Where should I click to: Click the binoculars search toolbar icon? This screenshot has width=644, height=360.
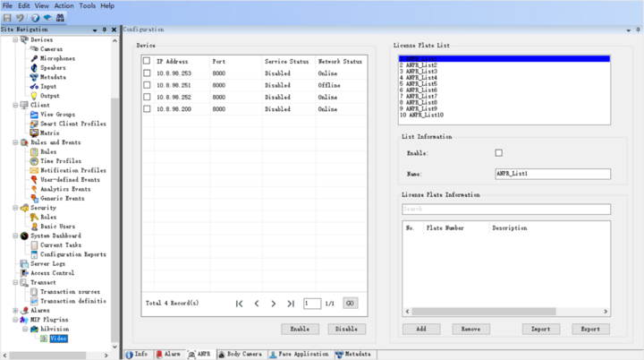point(61,18)
